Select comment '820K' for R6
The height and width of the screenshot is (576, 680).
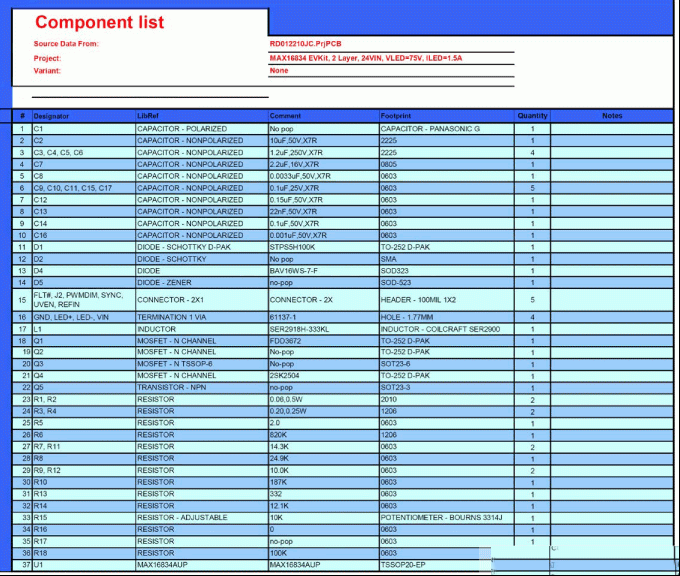tap(324, 435)
